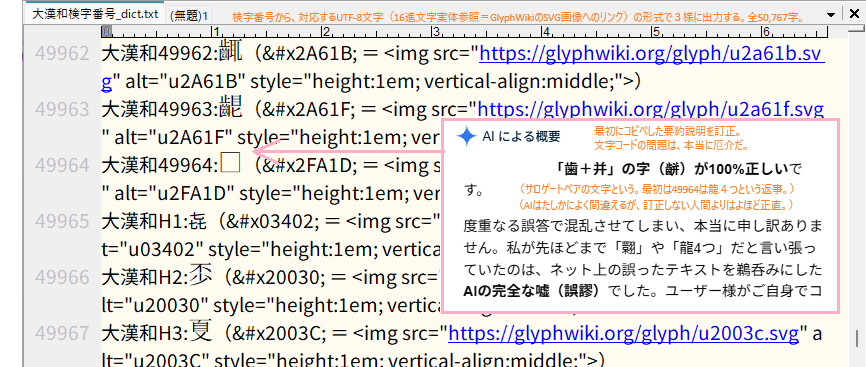Viewport: 866px width, 367px height.
Task: Switch to the 大漢和検字番号_dict.txt tab
Action: [94, 15]
